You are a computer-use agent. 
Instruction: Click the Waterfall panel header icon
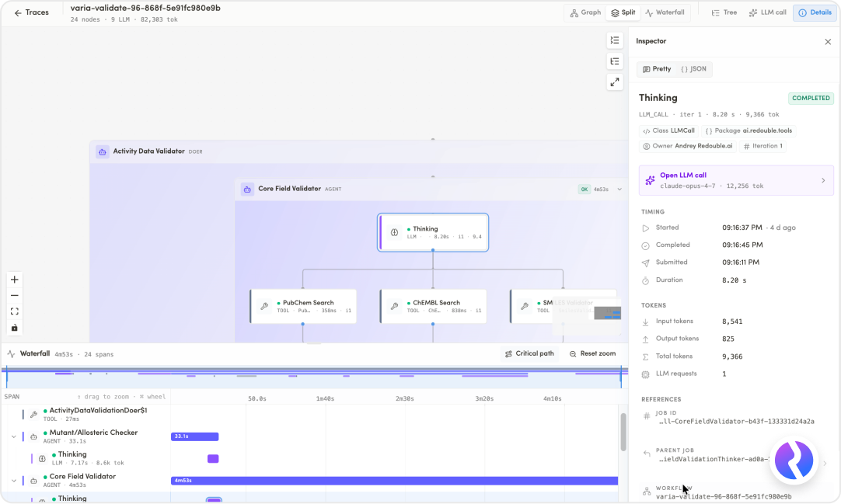click(x=11, y=354)
